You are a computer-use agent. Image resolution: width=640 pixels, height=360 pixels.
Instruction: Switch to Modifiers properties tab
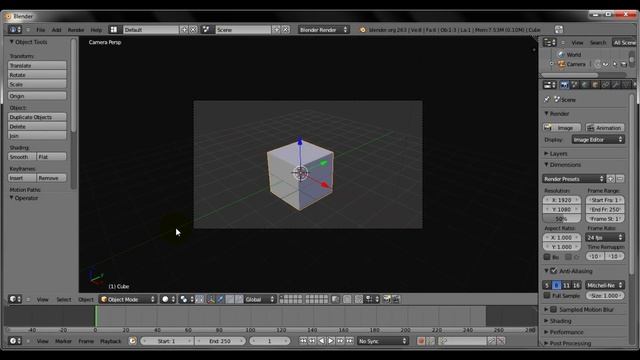[x=616, y=84]
